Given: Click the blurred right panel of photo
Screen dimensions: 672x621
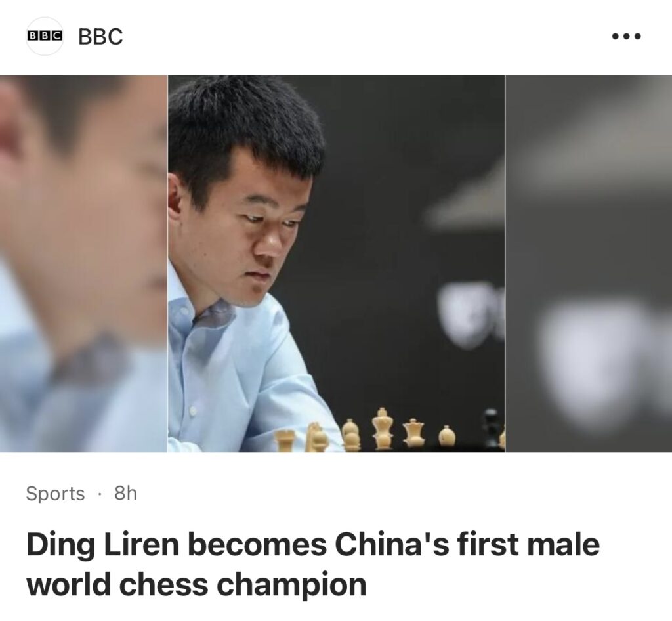Looking at the screenshot, I should point(589,264).
